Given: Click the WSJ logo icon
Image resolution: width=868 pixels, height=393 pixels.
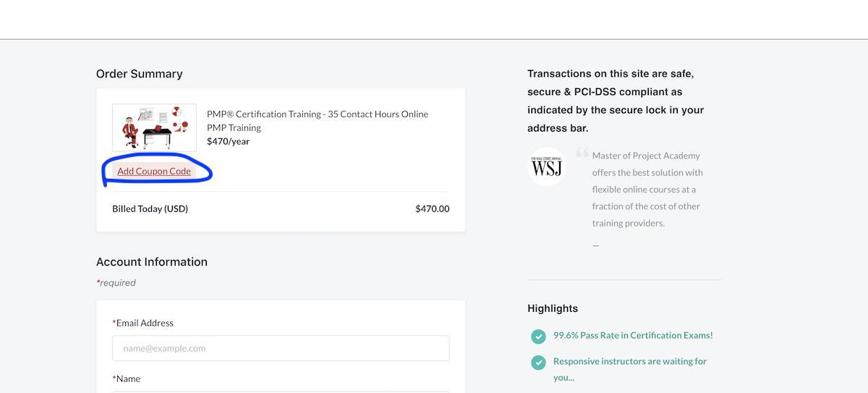Looking at the screenshot, I should tap(546, 167).
